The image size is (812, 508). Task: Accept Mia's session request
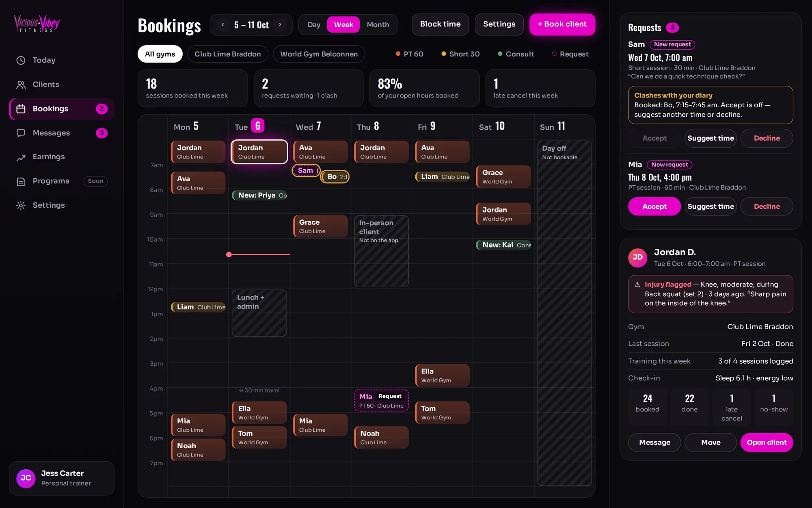point(654,206)
